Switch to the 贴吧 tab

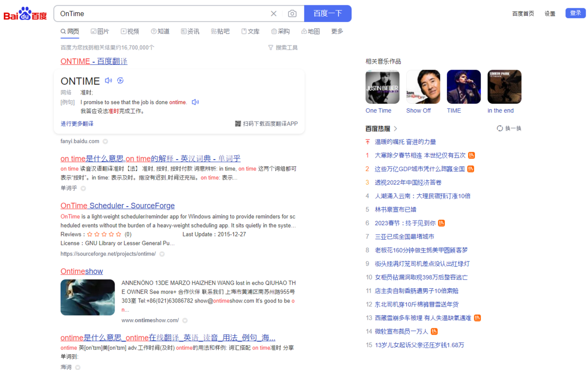click(220, 31)
